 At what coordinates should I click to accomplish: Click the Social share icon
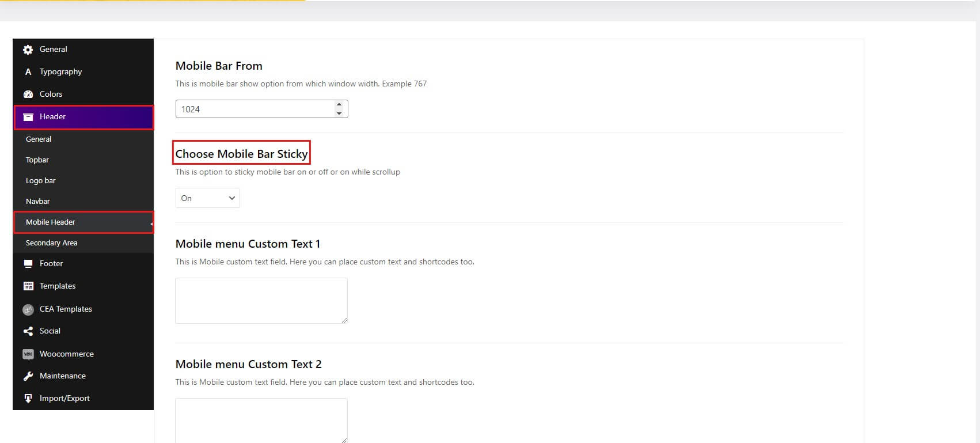coord(28,331)
